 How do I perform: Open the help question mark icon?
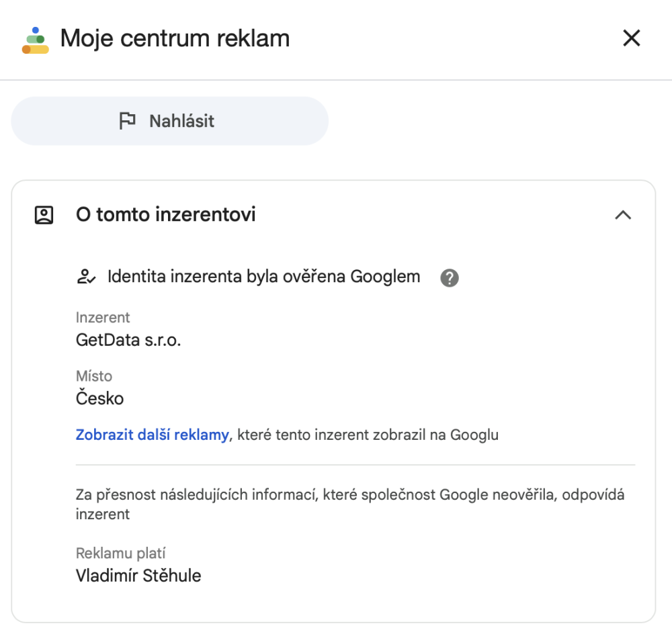tap(450, 277)
